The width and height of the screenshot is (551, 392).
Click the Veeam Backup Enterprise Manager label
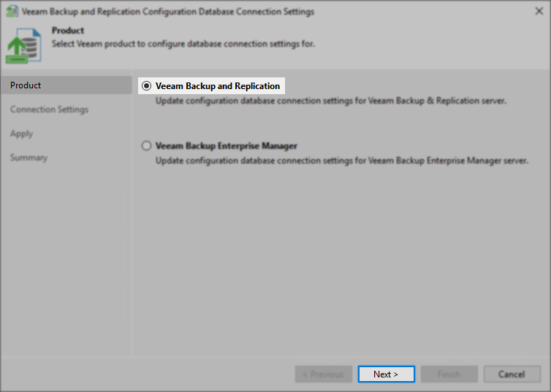pos(227,146)
